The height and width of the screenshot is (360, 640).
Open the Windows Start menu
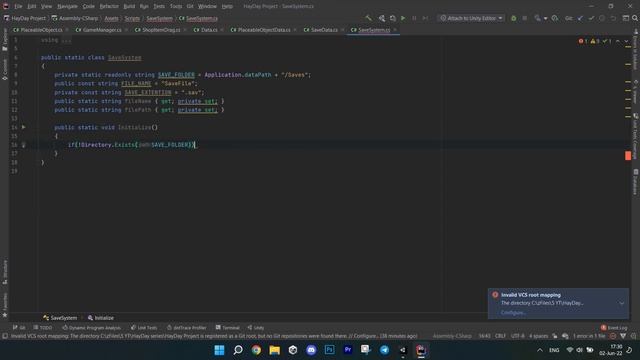pos(219,350)
